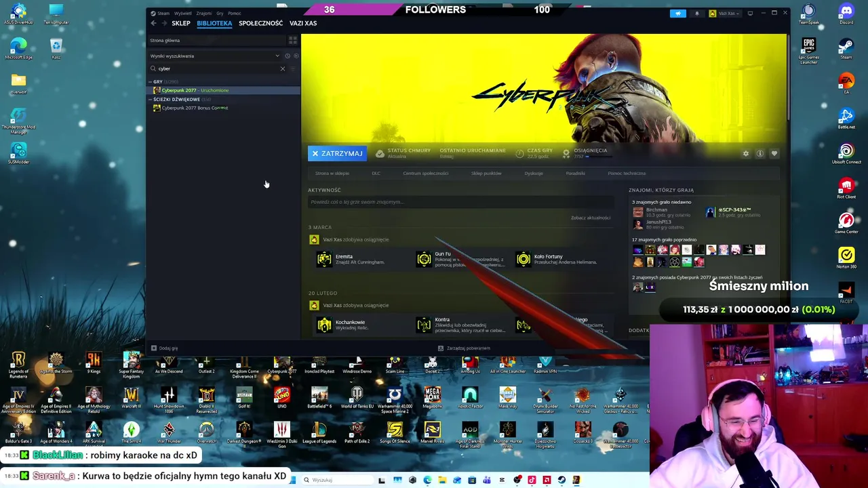Open game settings gear icon
The width and height of the screenshot is (868, 488).
coord(746,154)
